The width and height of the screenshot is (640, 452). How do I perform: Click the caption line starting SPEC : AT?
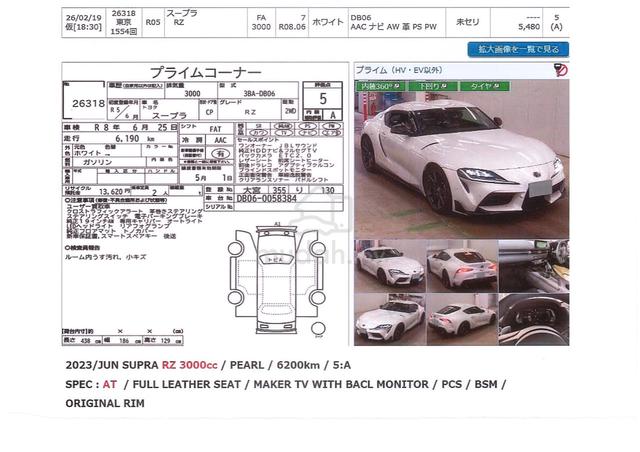[x=286, y=384]
